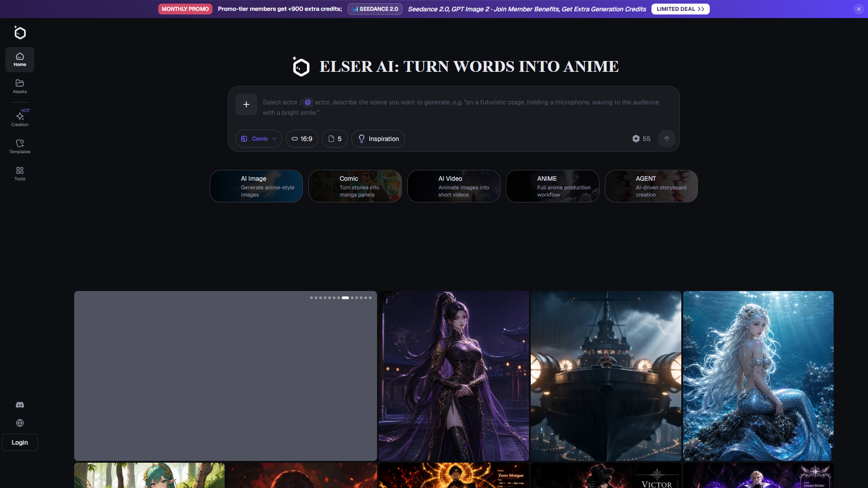
Task: Open the Comic mode dropdown
Action: point(259,139)
